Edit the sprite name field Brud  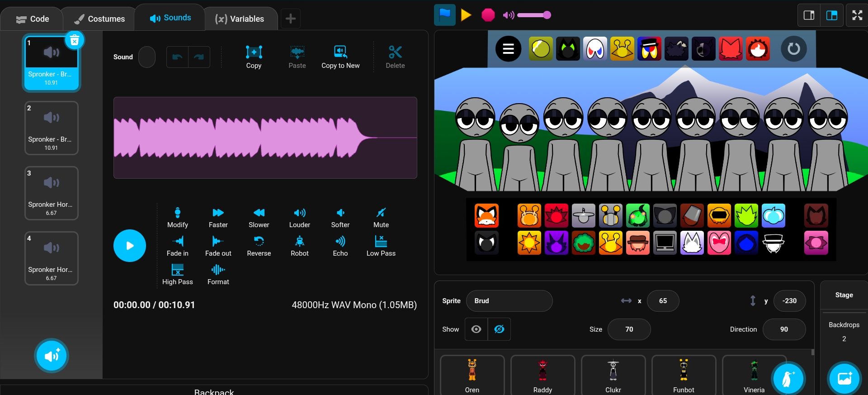(509, 301)
